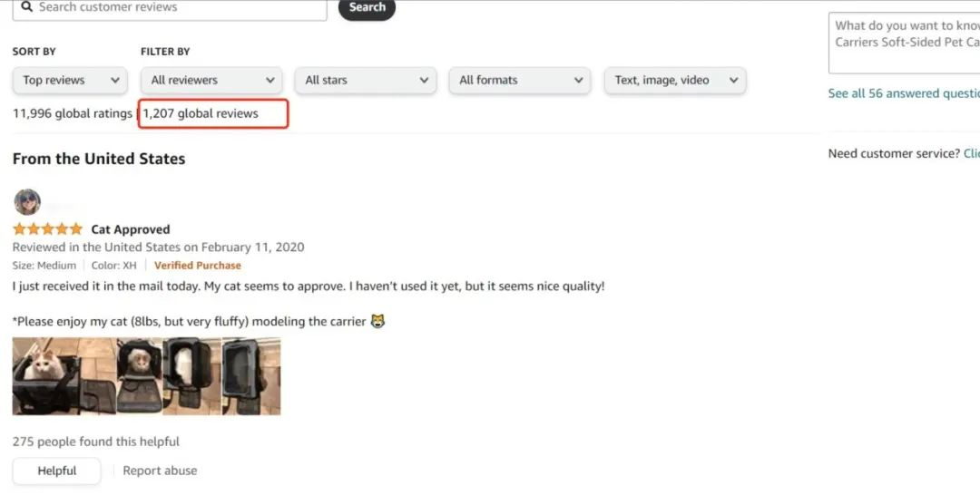980x495 pixels.
Task: Click Report abuse link
Action: point(160,471)
